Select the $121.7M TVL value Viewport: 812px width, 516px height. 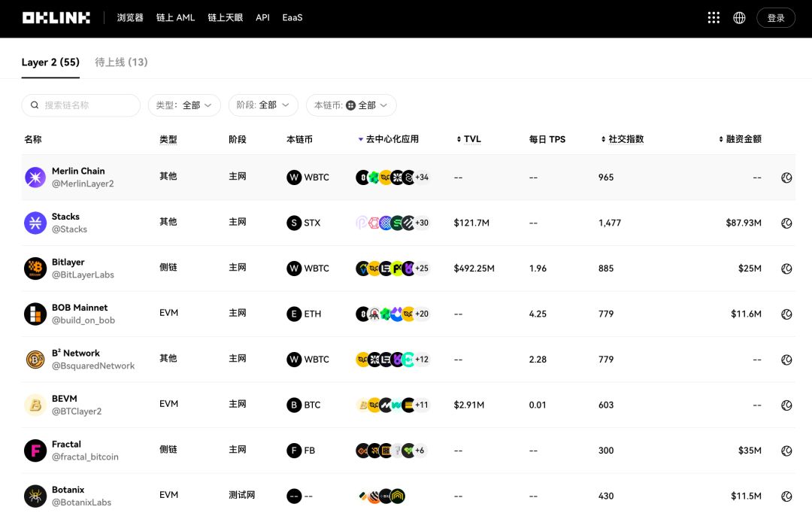coord(471,223)
